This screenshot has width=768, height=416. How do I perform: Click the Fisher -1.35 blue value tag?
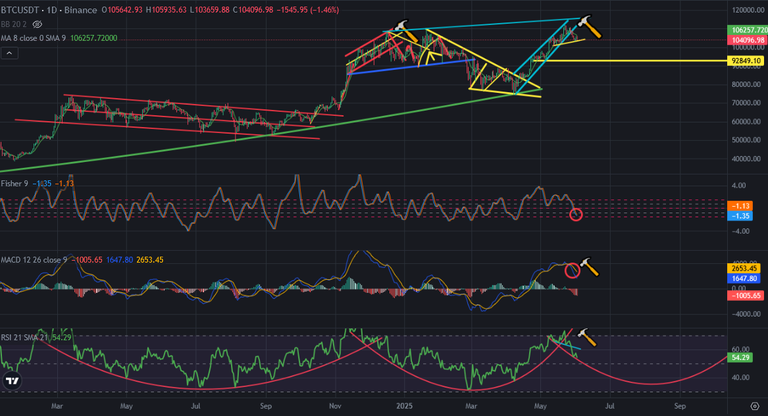(740, 216)
